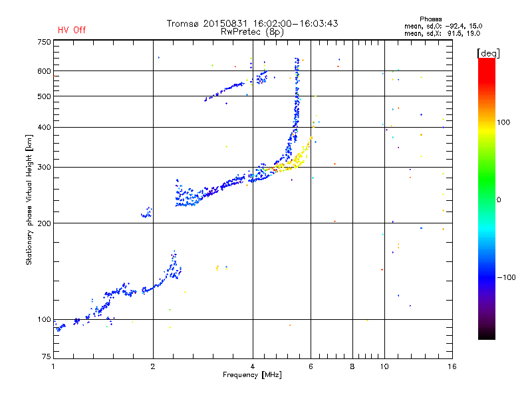Click the '75' height tick label

click(47, 356)
